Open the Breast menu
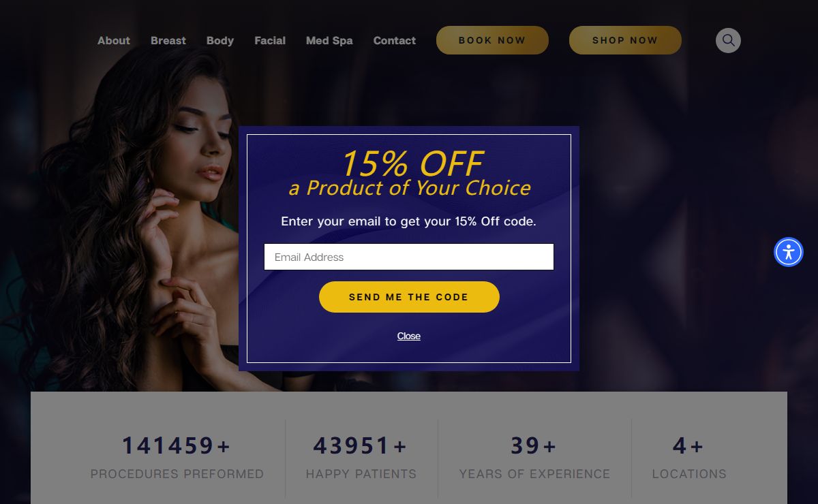 [x=168, y=40]
